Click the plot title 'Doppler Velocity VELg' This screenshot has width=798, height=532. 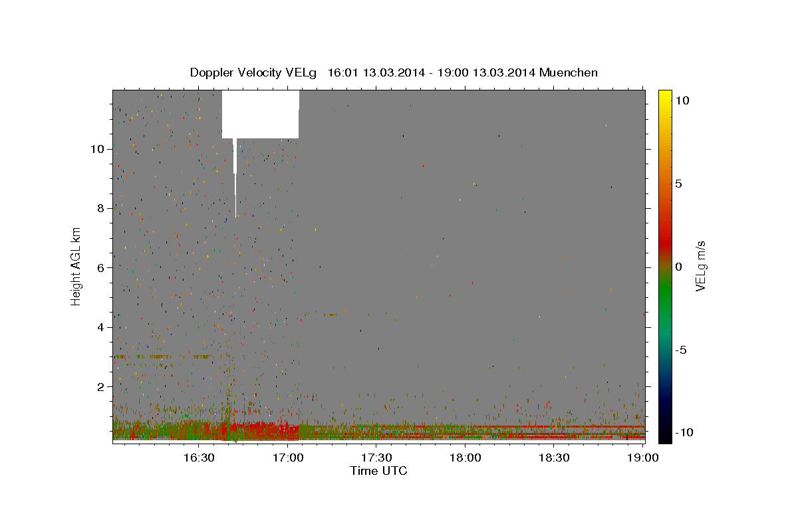pyautogui.click(x=253, y=72)
